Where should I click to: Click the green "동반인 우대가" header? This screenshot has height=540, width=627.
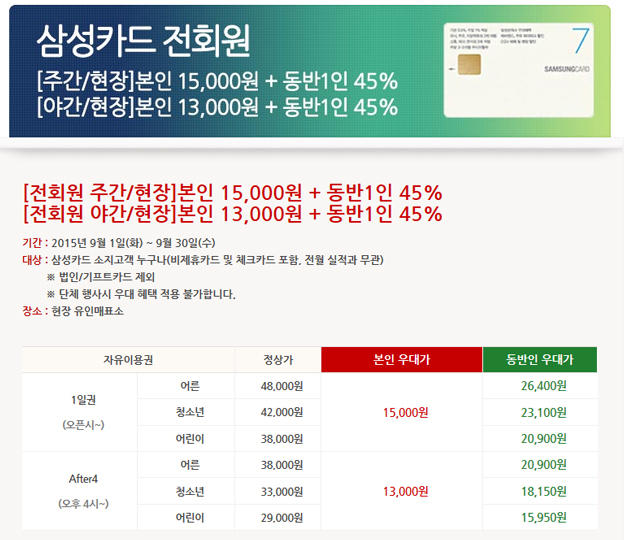[x=540, y=359]
